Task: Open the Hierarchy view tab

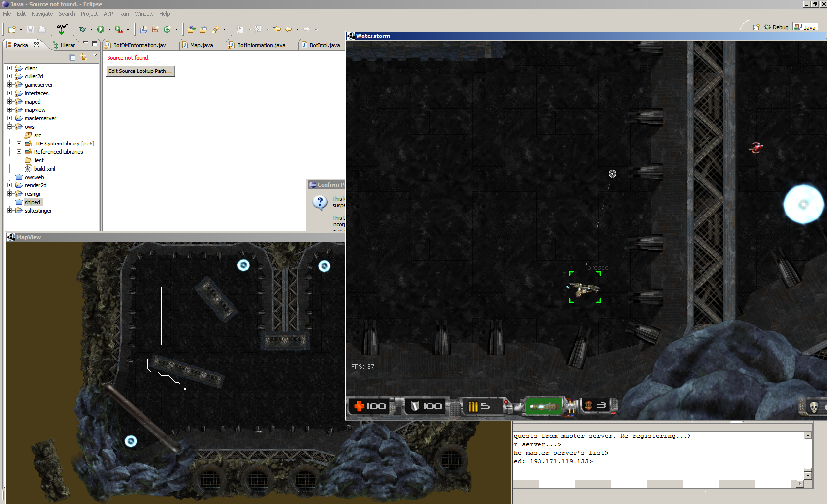Action: 64,45
